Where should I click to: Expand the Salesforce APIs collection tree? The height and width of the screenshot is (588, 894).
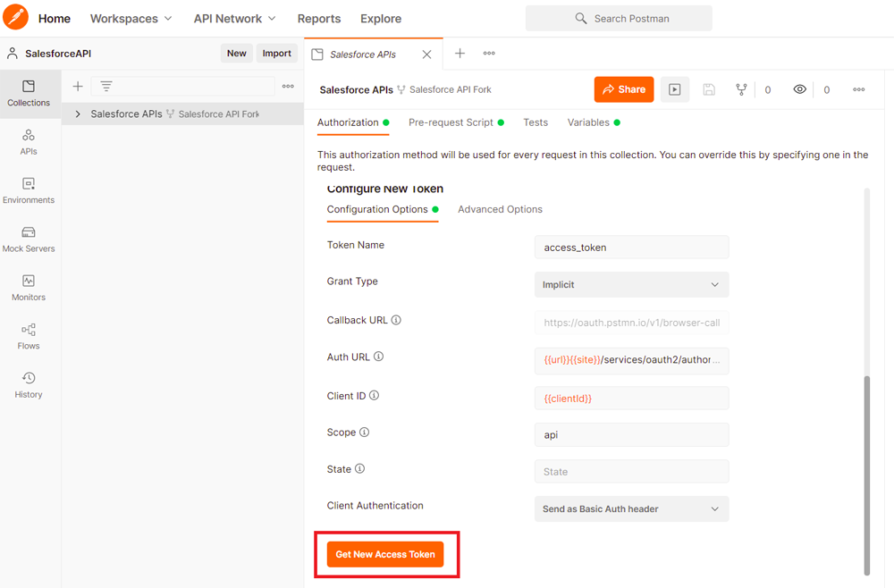pyautogui.click(x=78, y=114)
